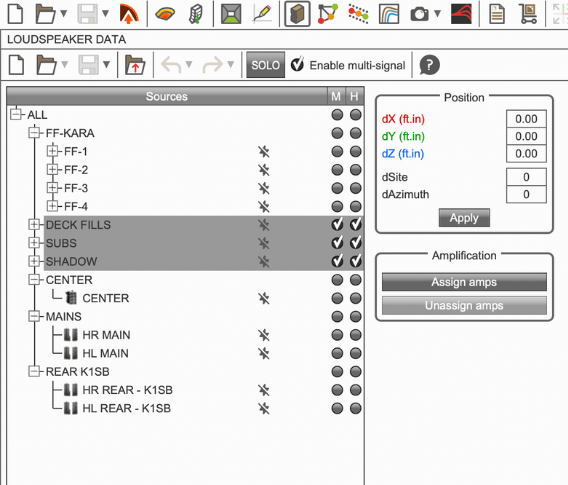Click the Assign amps button
Viewport: 568px width, 485px height.
(464, 282)
